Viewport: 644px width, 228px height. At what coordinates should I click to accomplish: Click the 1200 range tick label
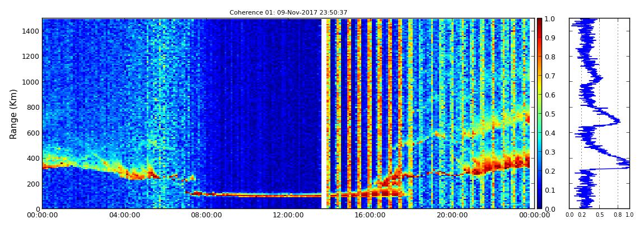pos(31,56)
